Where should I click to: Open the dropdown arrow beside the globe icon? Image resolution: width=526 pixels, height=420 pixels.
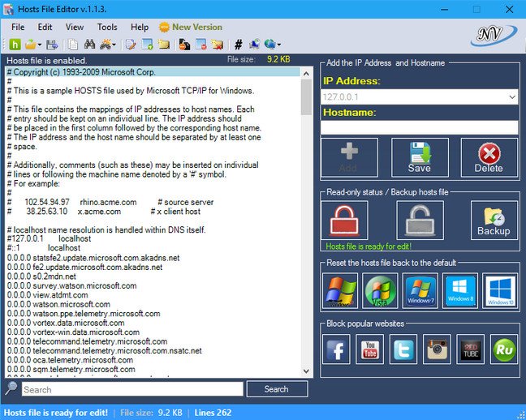point(278,44)
